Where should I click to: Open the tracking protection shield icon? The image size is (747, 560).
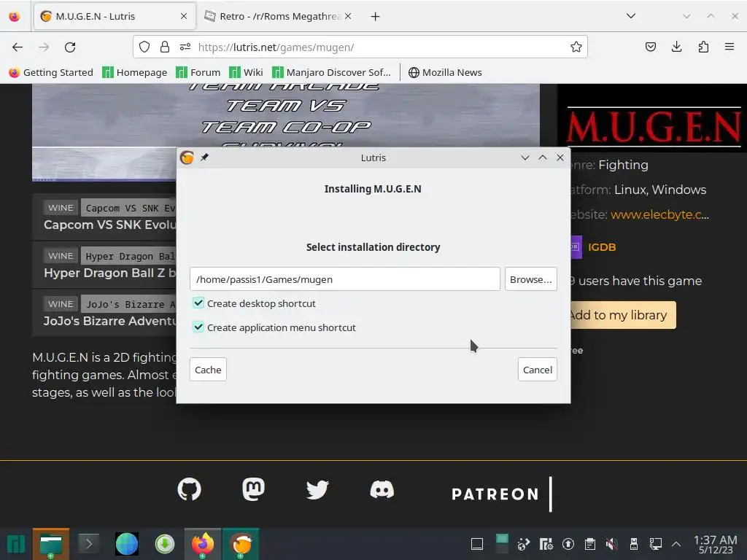tap(144, 47)
